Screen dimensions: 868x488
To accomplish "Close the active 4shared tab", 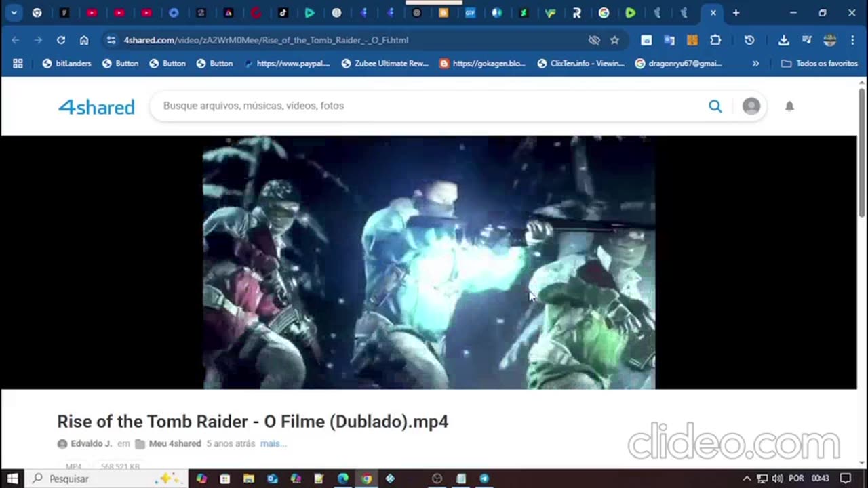I will pyautogui.click(x=713, y=12).
